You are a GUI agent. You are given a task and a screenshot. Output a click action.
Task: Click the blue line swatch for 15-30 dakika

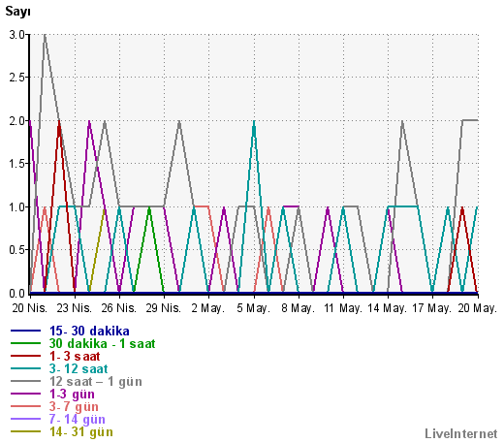tap(26, 331)
